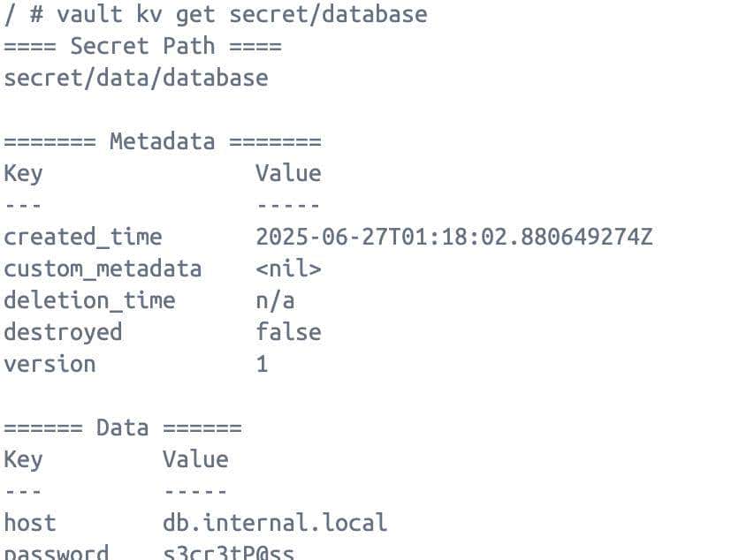Click the secret/data/database path text
Screen dimensions: 732x560
pos(135,78)
